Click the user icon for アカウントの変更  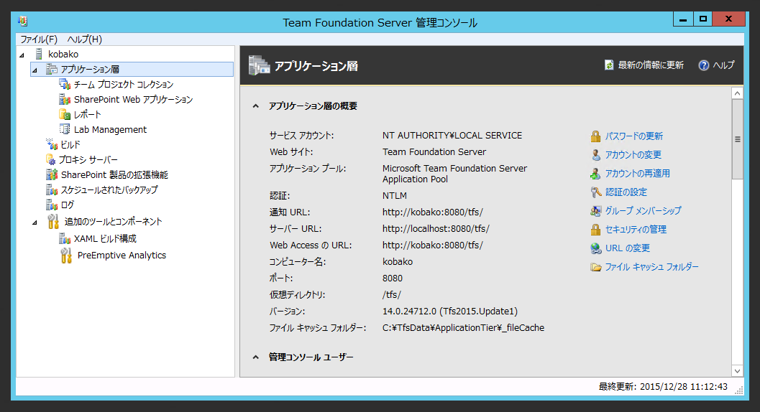click(x=596, y=155)
